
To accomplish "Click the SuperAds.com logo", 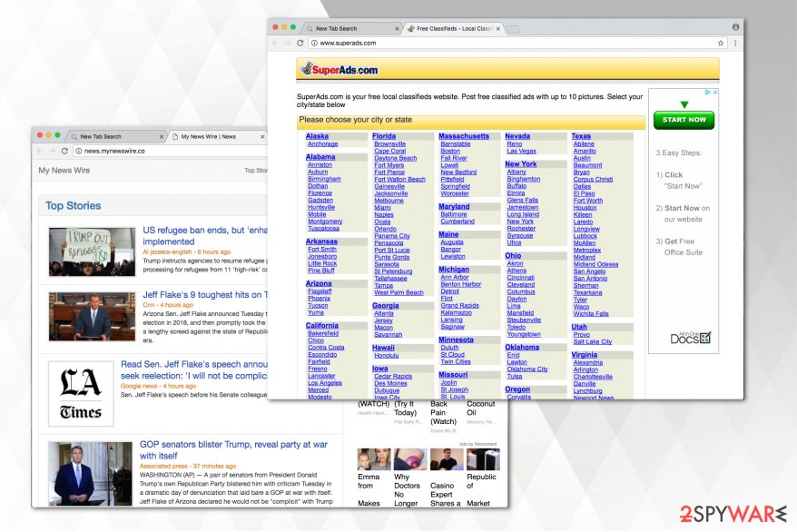I will point(339,69).
